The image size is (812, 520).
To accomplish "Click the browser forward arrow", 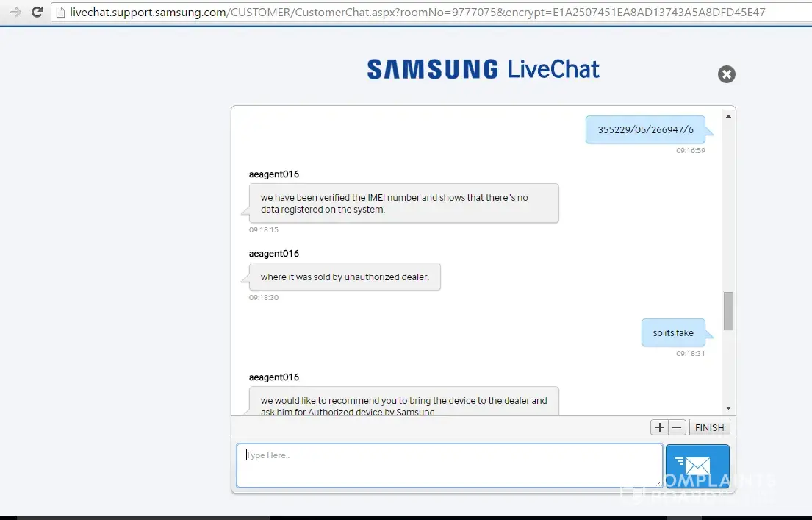I will (x=15, y=12).
